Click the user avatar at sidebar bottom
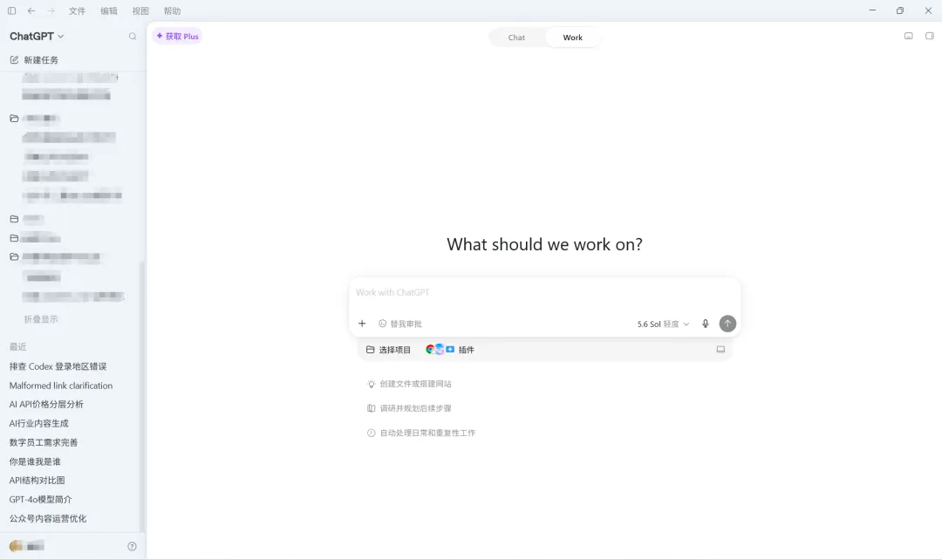The height and width of the screenshot is (560, 942). 17,545
